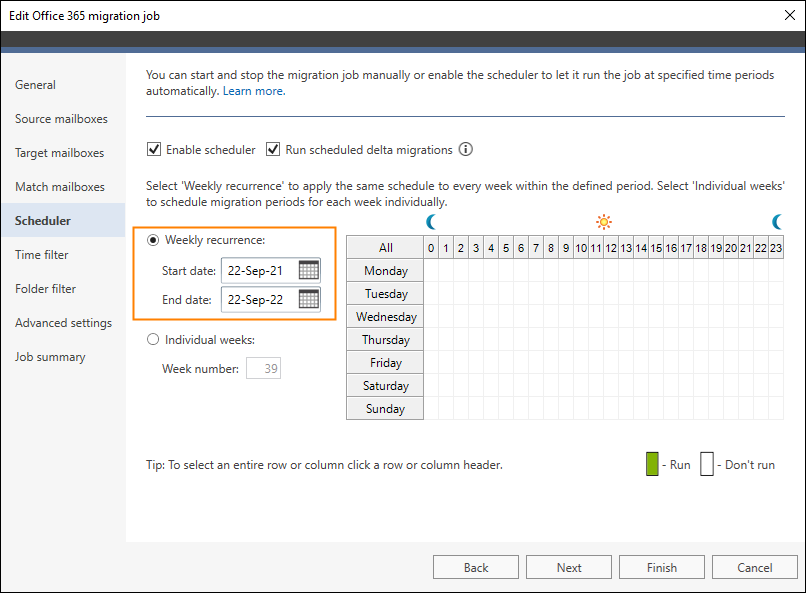Select hour 10 column header

click(x=581, y=248)
